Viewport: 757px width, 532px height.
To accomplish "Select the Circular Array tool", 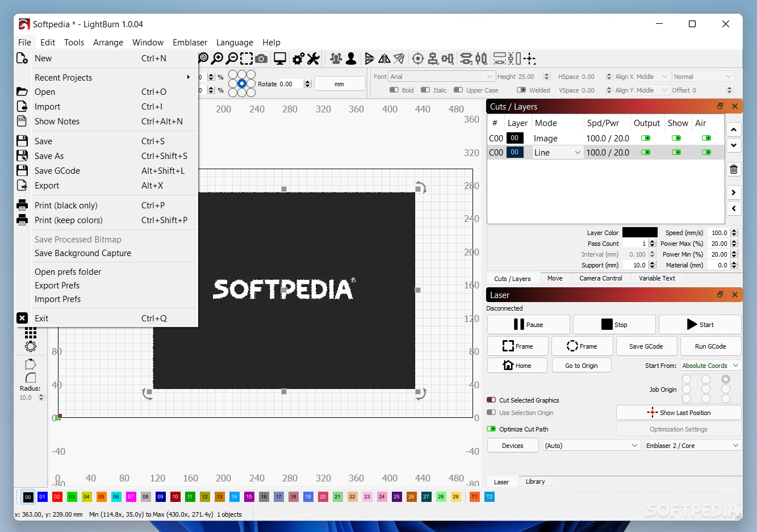I will click(x=31, y=346).
